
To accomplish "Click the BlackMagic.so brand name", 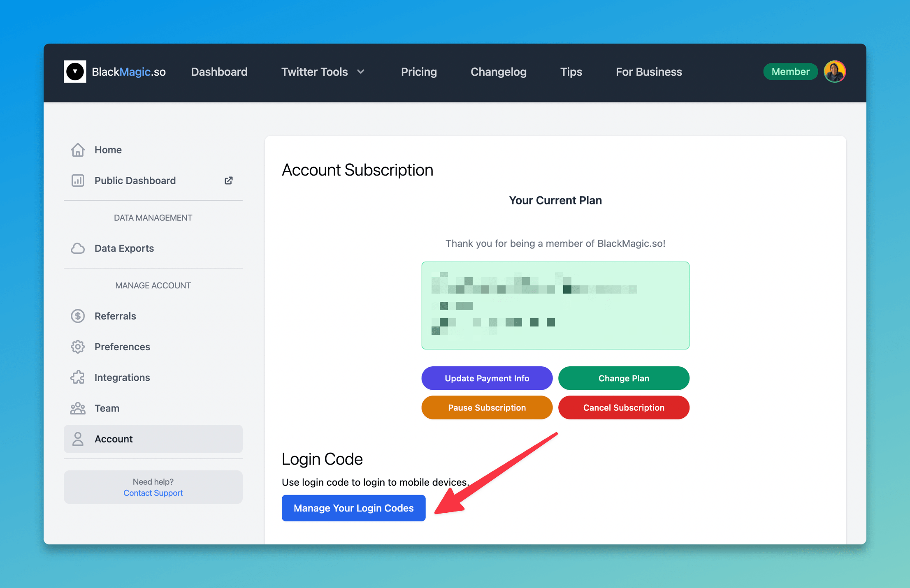I will point(129,72).
